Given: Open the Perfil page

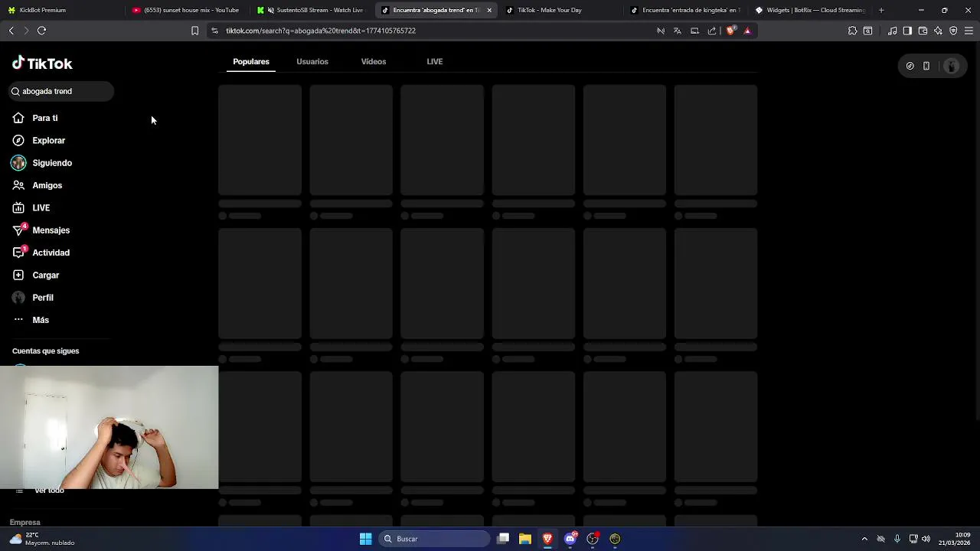Looking at the screenshot, I should [43, 298].
